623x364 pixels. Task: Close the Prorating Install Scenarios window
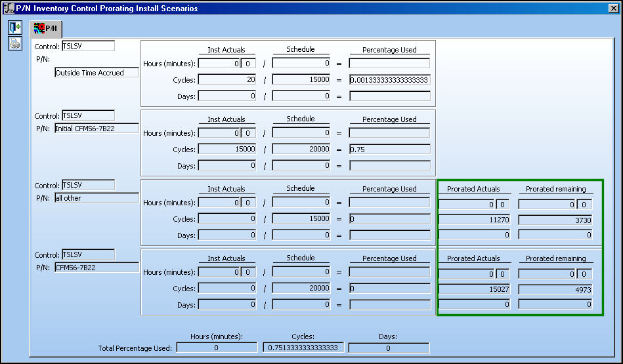pyautogui.click(x=613, y=8)
